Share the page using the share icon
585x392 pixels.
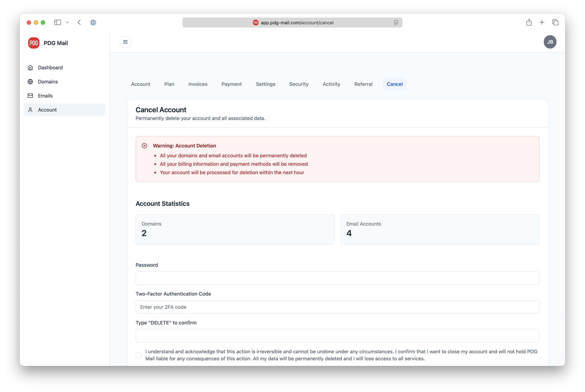click(x=529, y=22)
